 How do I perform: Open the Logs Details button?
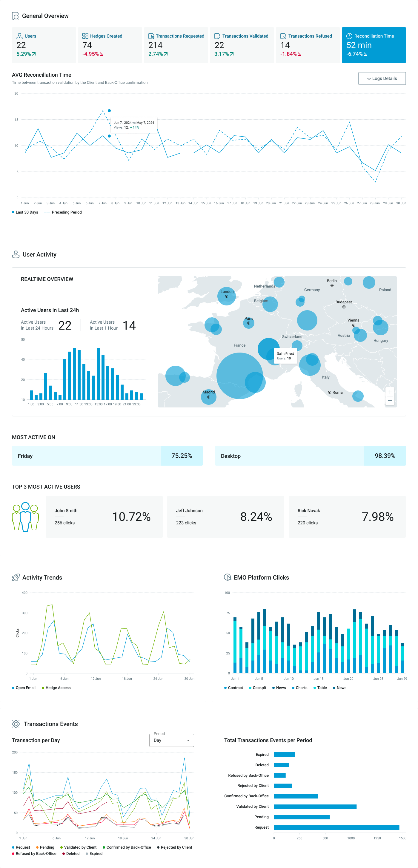coord(382,78)
